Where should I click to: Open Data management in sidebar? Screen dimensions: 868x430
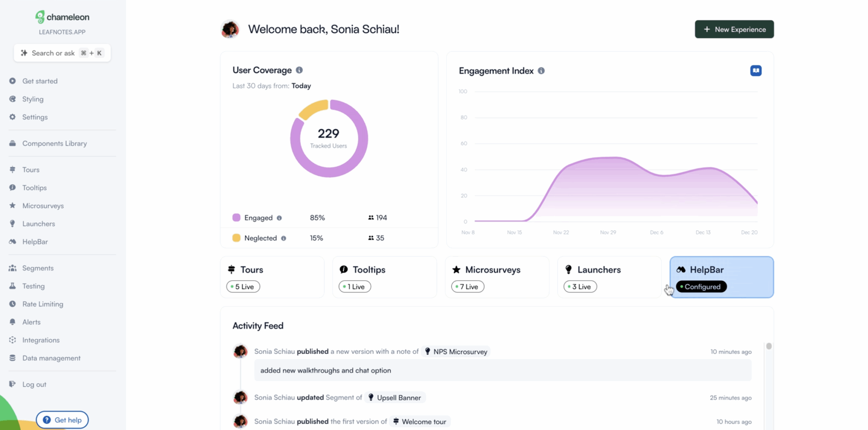pyautogui.click(x=52, y=358)
